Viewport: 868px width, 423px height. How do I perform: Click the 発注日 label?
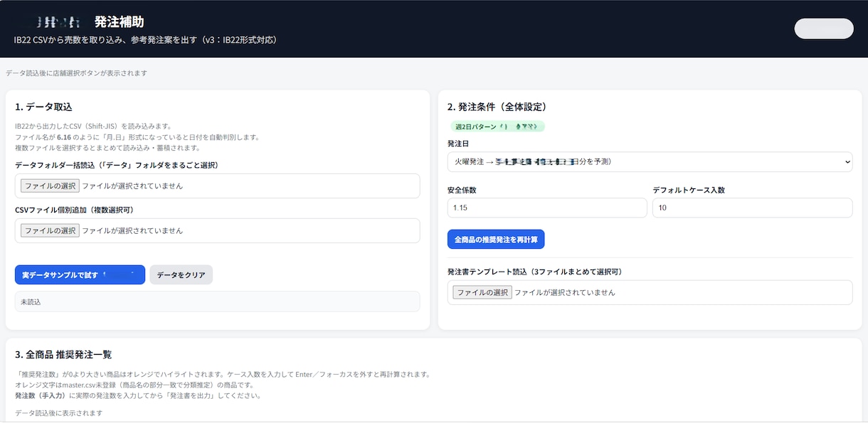[458, 144]
